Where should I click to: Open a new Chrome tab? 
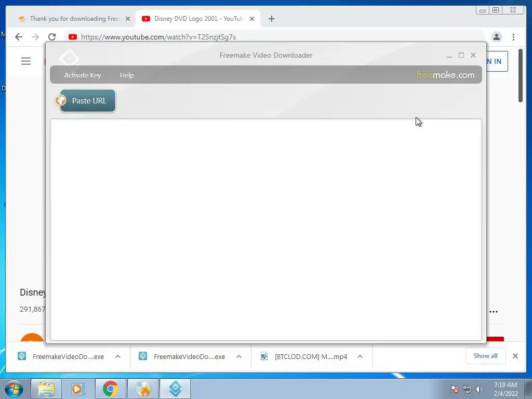(271, 19)
